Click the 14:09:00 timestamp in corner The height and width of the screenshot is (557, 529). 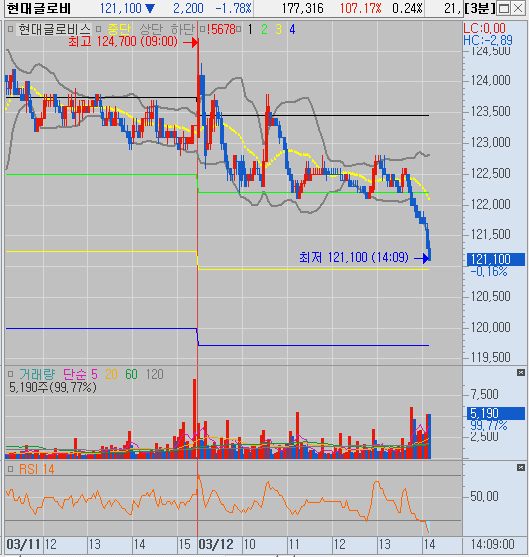pyautogui.click(x=493, y=544)
